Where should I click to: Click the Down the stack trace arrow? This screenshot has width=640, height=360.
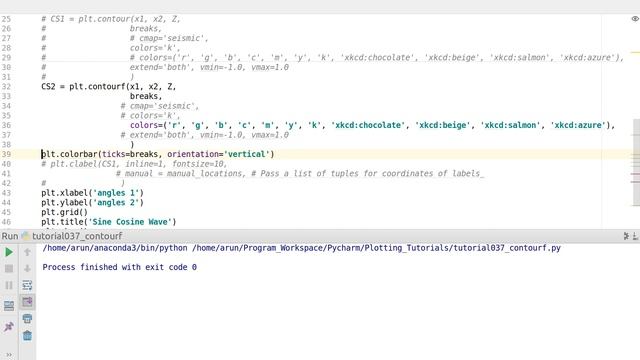(x=27, y=269)
